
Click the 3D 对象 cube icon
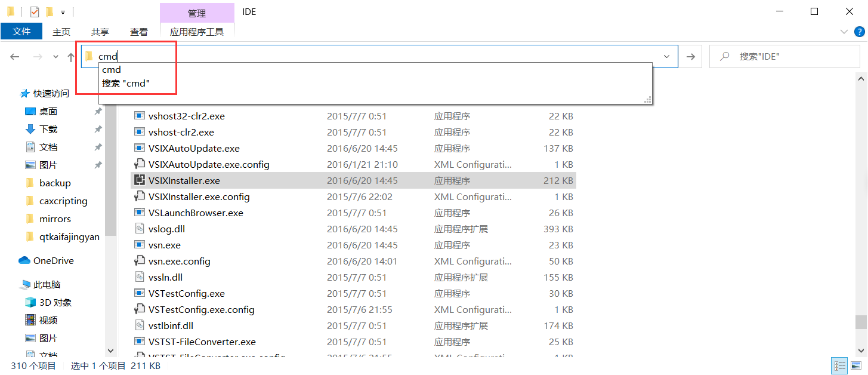point(30,303)
